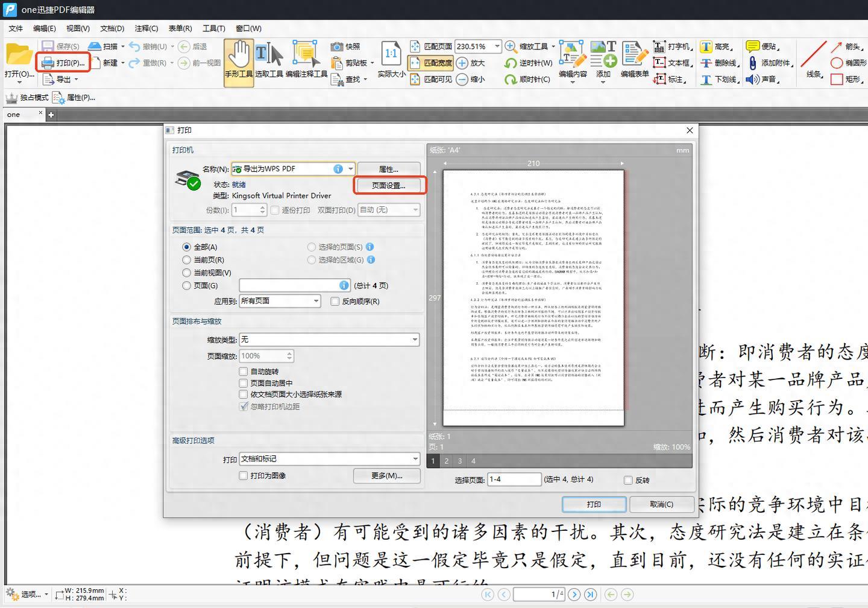Open the 文档 menu
The width and height of the screenshot is (868, 608).
(x=112, y=28)
